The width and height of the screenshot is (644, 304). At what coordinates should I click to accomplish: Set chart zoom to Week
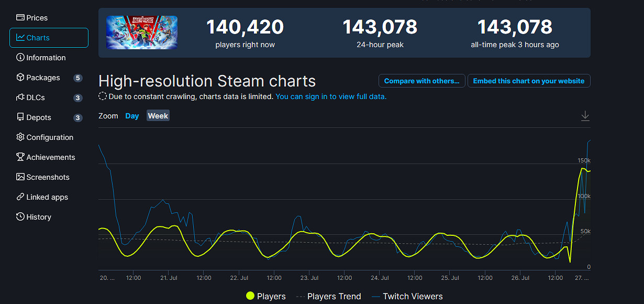click(x=158, y=116)
